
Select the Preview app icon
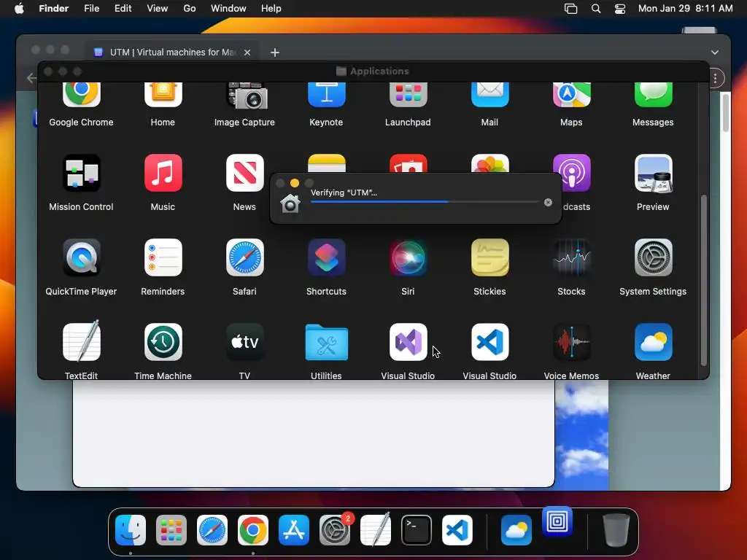[653, 173]
